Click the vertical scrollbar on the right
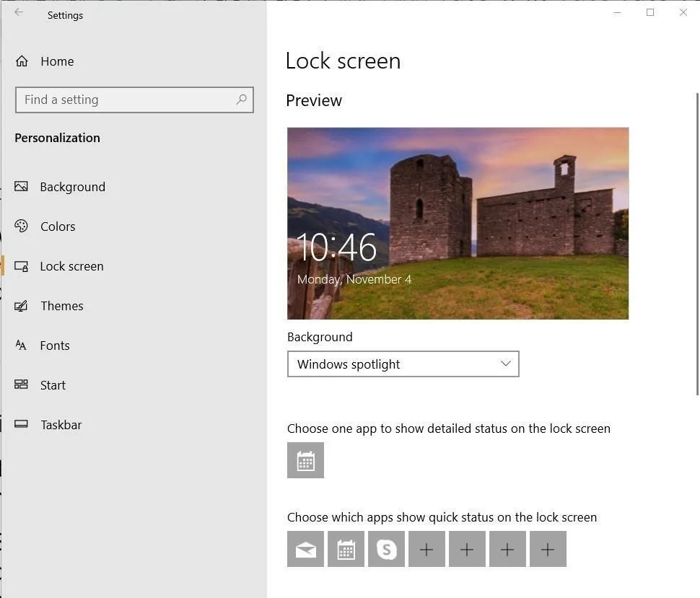 click(697, 244)
